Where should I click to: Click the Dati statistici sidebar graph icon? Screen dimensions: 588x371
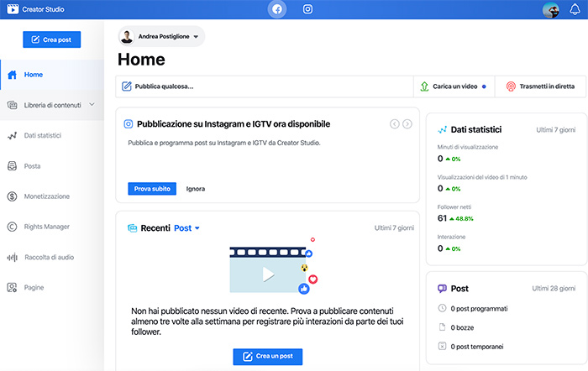coord(12,136)
